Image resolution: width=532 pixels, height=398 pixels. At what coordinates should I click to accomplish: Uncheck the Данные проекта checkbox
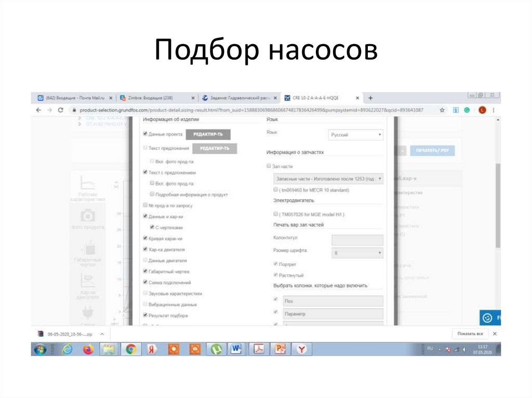pyautogui.click(x=145, y=133)
